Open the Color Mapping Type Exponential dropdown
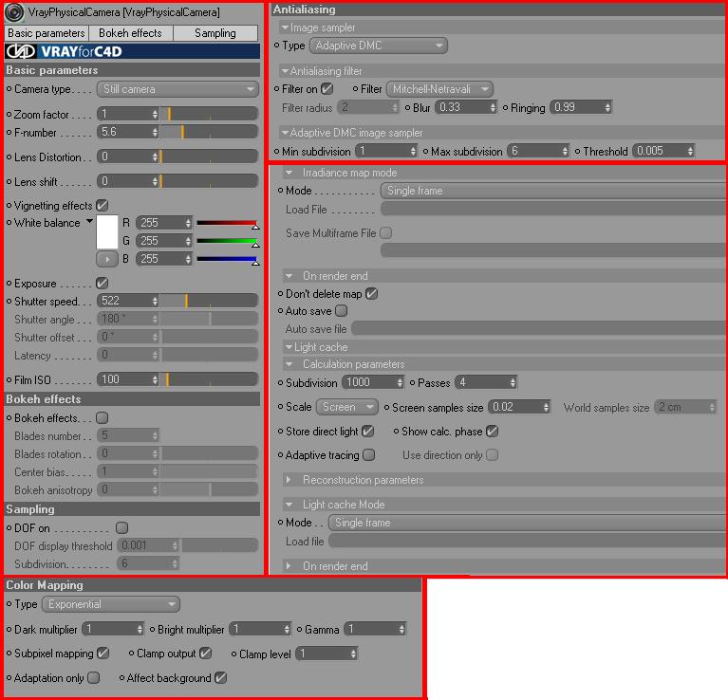 pos(111,604)
